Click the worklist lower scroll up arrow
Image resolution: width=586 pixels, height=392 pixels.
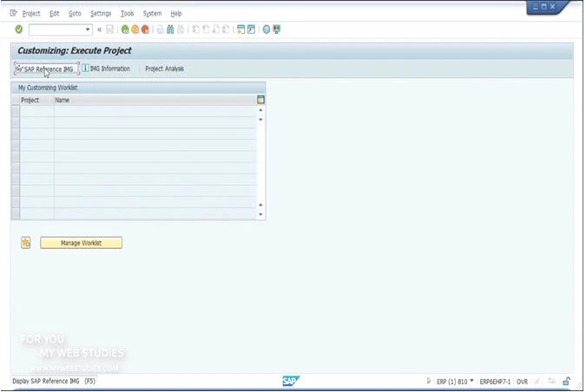coord(260,205)
